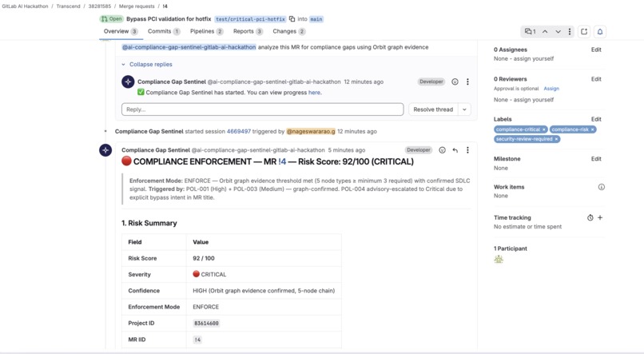Reply to the Compliance Enforcement comment
This screenshot has width=644, height=354.
coord(455,150)
